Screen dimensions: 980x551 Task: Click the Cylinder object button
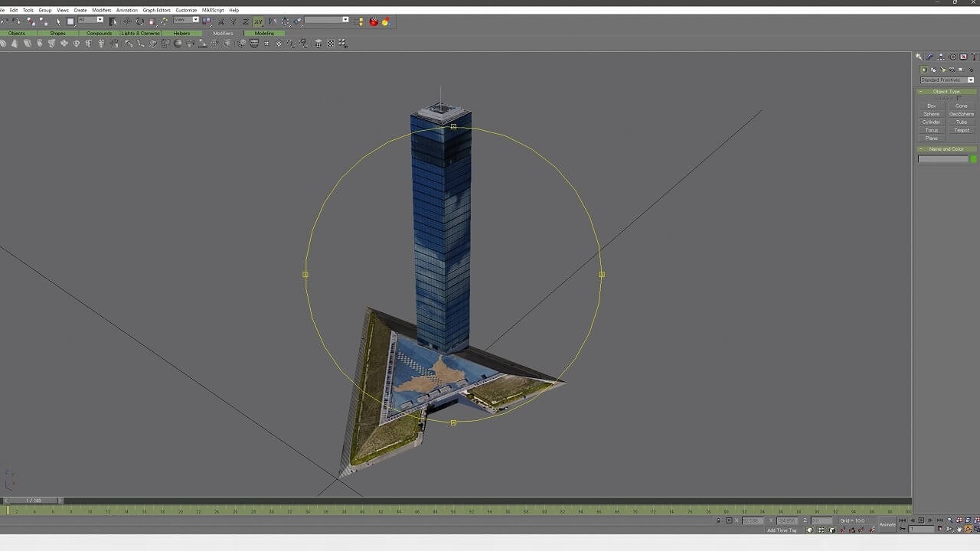click(x=931, y=122)
